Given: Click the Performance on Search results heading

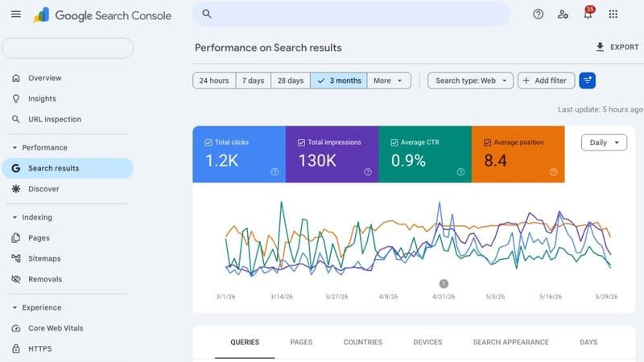Looking at the screenshot, I should [268, 47].
